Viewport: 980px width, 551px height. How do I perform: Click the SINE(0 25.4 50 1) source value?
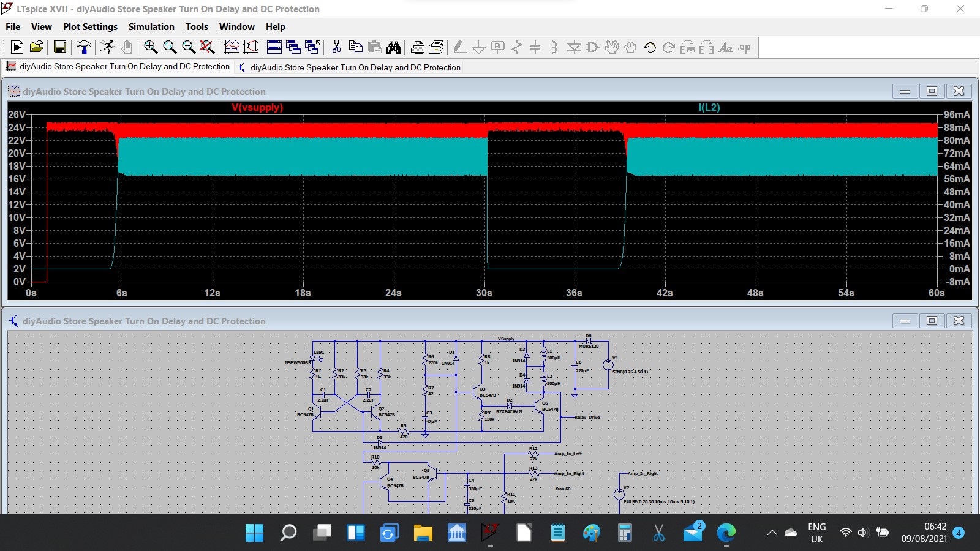point(630,372)
